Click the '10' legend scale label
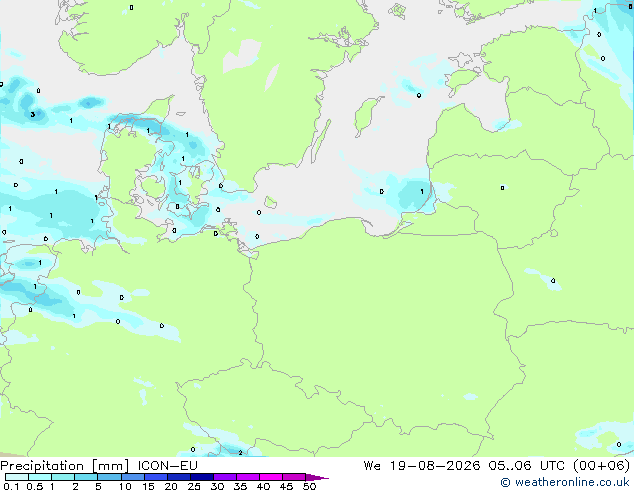 (x=125, y=486)
